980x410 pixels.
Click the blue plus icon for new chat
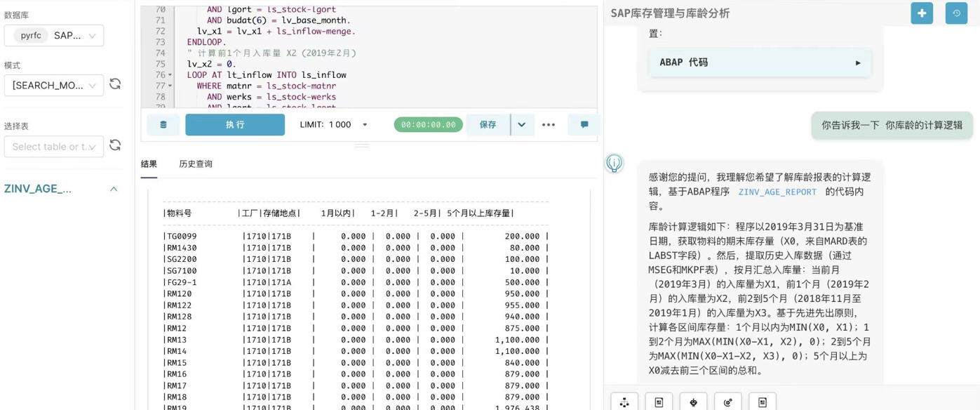pos(921,13)
